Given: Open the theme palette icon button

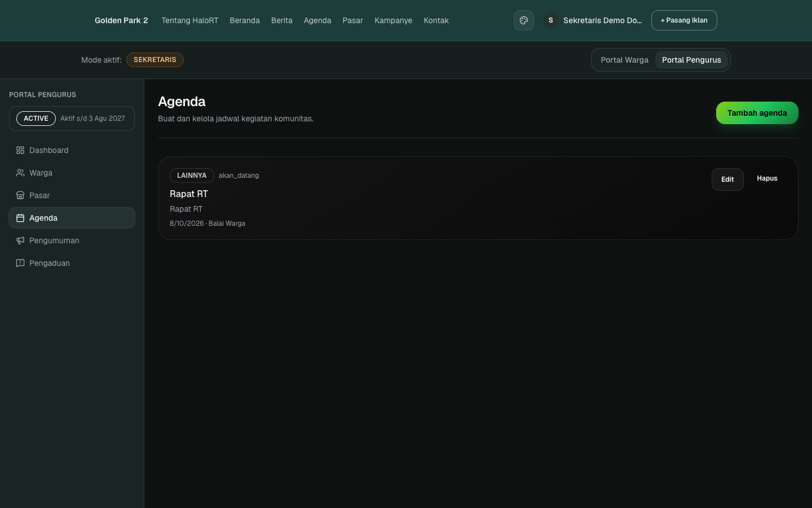Looking at the screenshot, I should 523,20.
